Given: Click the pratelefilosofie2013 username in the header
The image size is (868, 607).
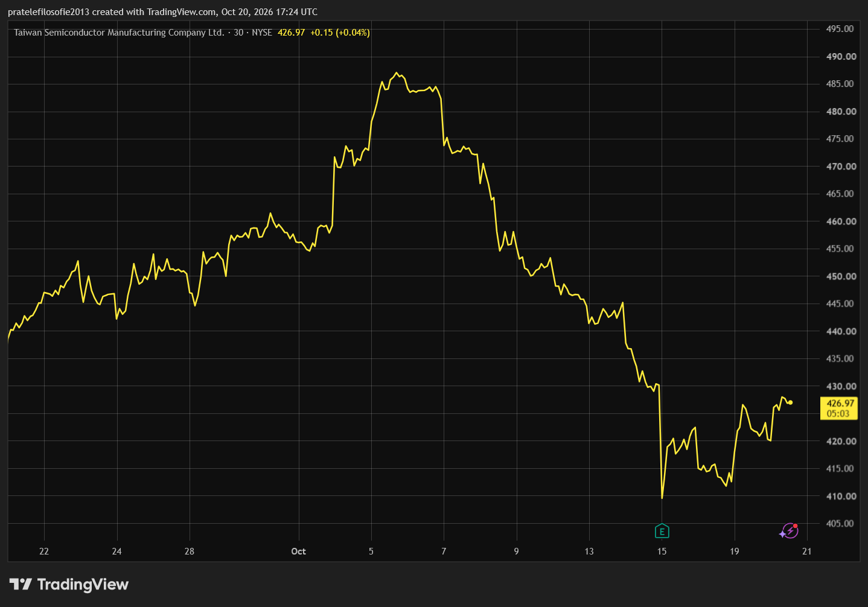Looking at the screenshot, I should pyautogui.click(x=48, y=12).
